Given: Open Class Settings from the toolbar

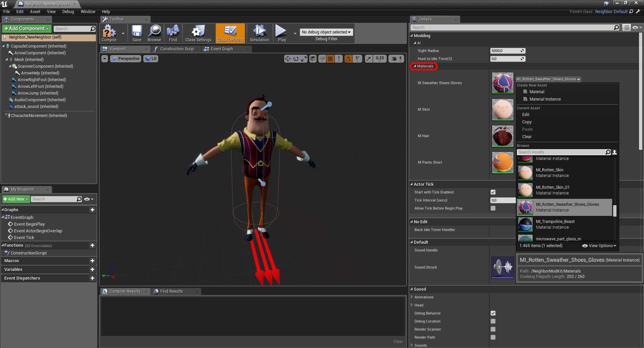Looking at the screenshot, I should (x=198, y=33).
